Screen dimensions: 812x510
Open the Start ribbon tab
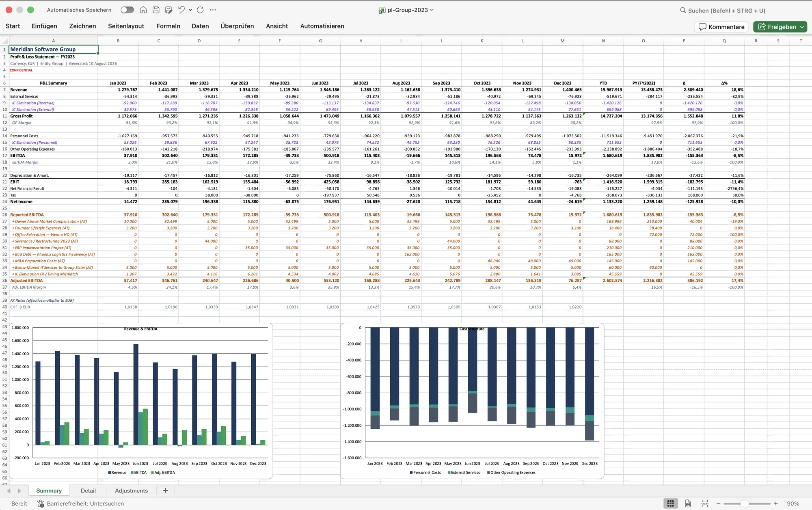pyautogui.click(x=13, y=26)
